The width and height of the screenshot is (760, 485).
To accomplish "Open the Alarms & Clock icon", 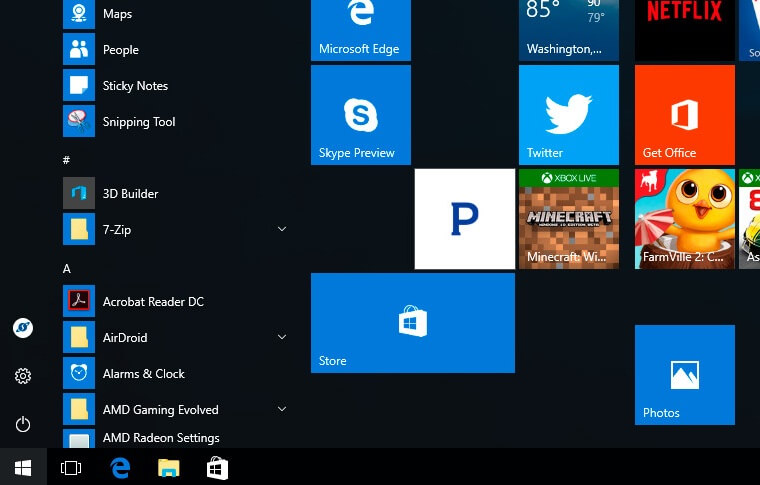I will [79, 373].
